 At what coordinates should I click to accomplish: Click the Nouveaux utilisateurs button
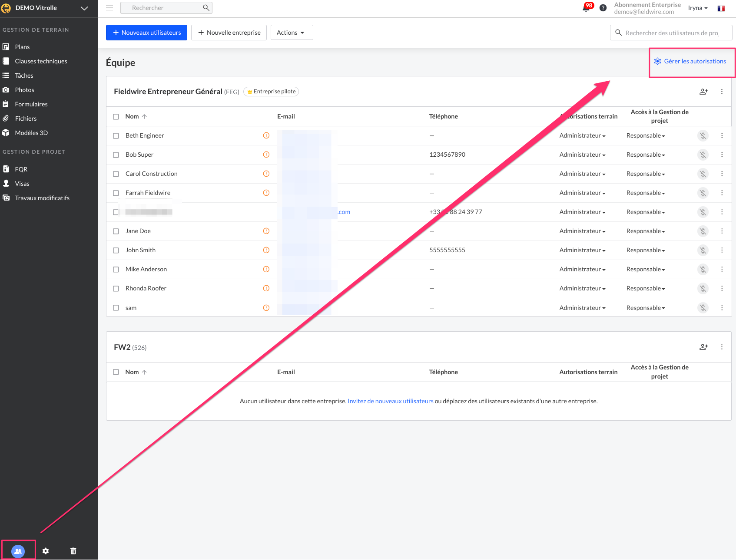tap(146, 33)
